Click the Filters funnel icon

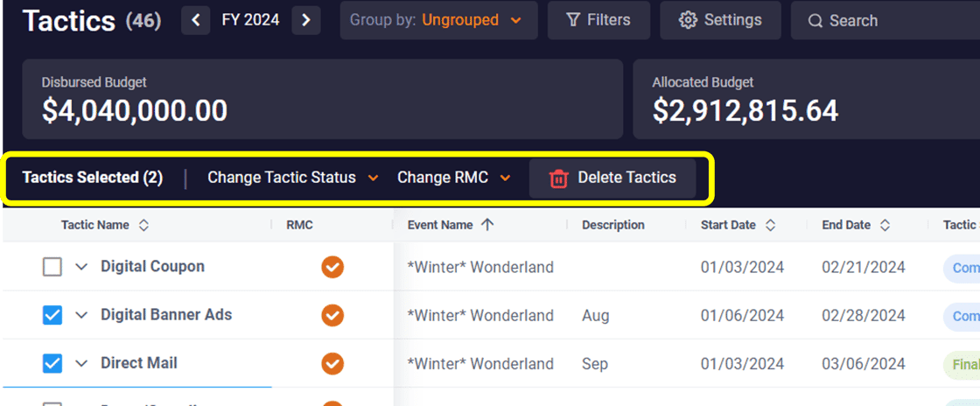(x=573, y=21)
